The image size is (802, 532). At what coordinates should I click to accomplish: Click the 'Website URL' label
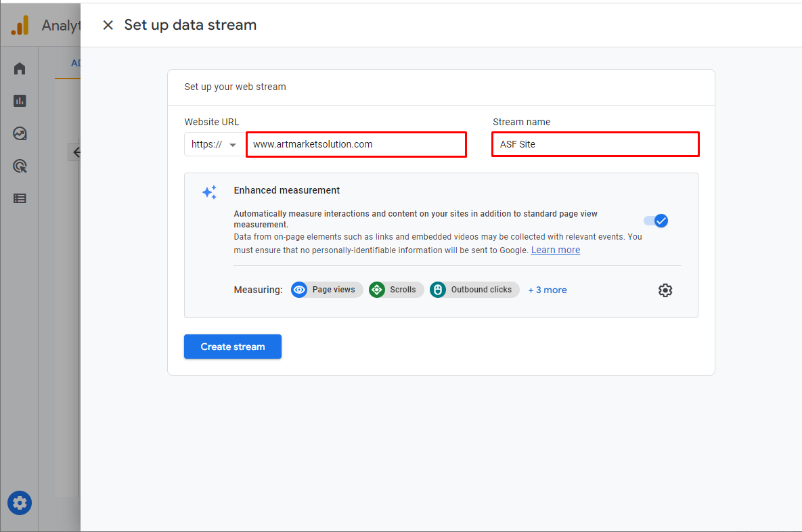212,122
